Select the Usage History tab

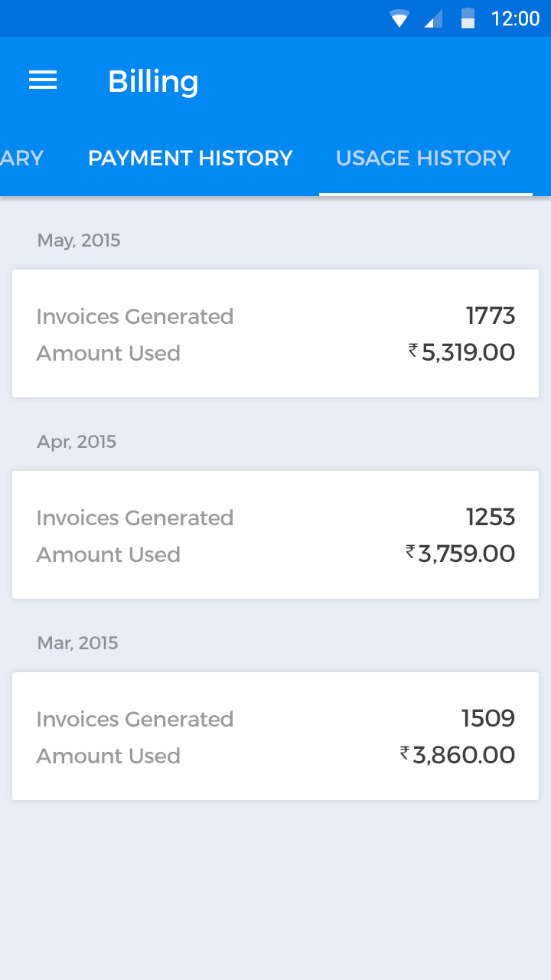pyautogui.click(x=423, y=158)
